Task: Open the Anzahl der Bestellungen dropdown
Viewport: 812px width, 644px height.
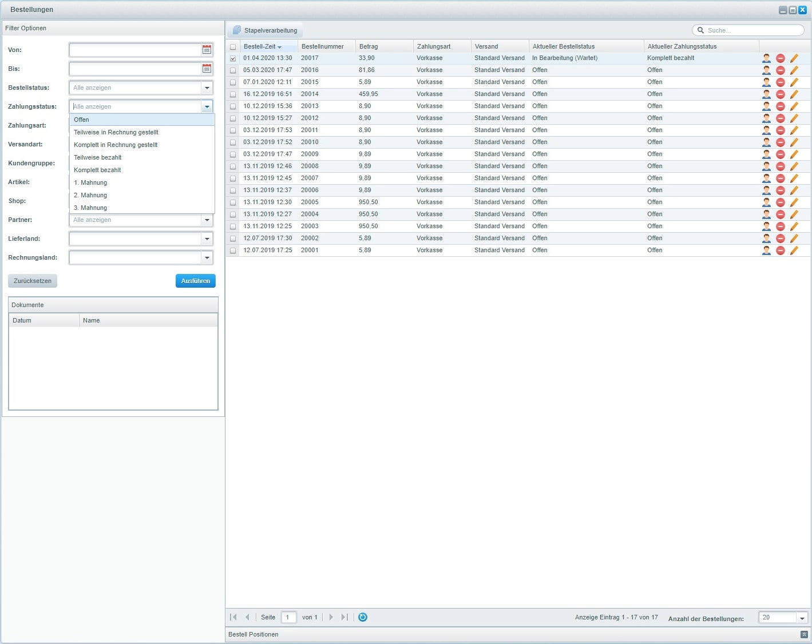Action: tap(802, 618)
